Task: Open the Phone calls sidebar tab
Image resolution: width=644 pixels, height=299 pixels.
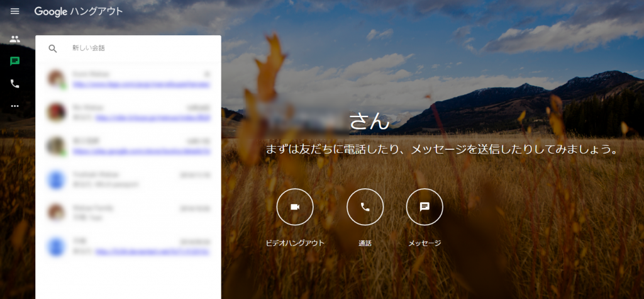Action: pos(15,83)
